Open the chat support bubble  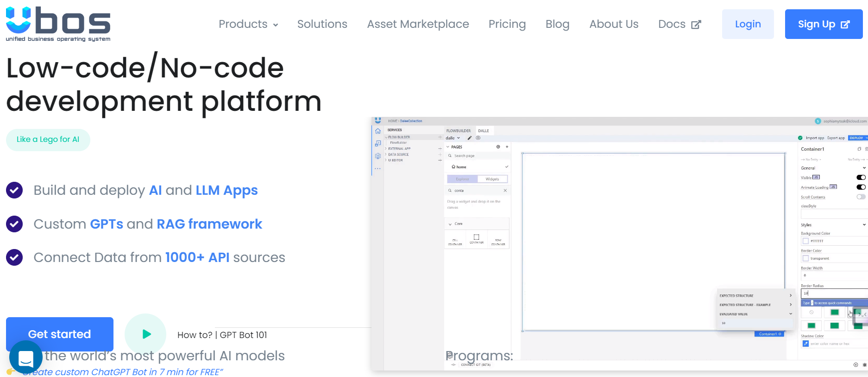click(x=26, y=357)
